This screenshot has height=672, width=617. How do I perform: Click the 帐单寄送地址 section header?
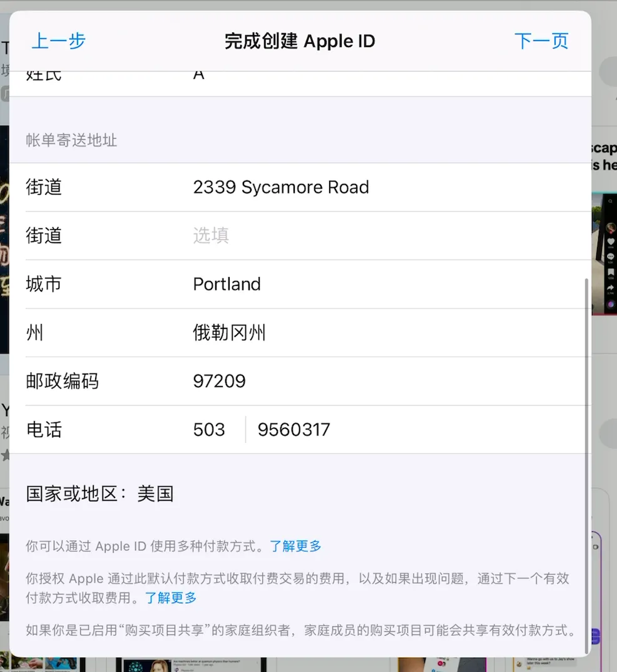coord(71,140)
